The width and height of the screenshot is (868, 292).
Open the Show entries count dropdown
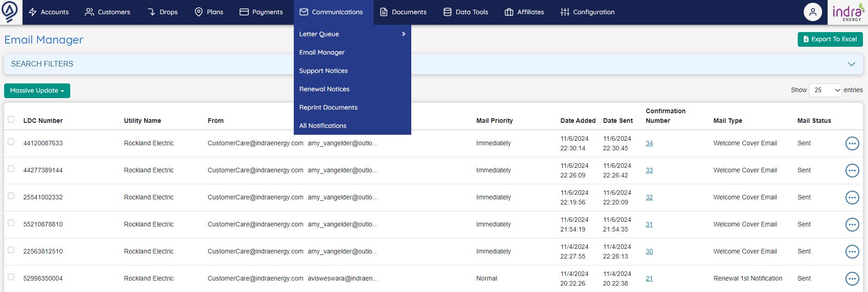point(825,90)
